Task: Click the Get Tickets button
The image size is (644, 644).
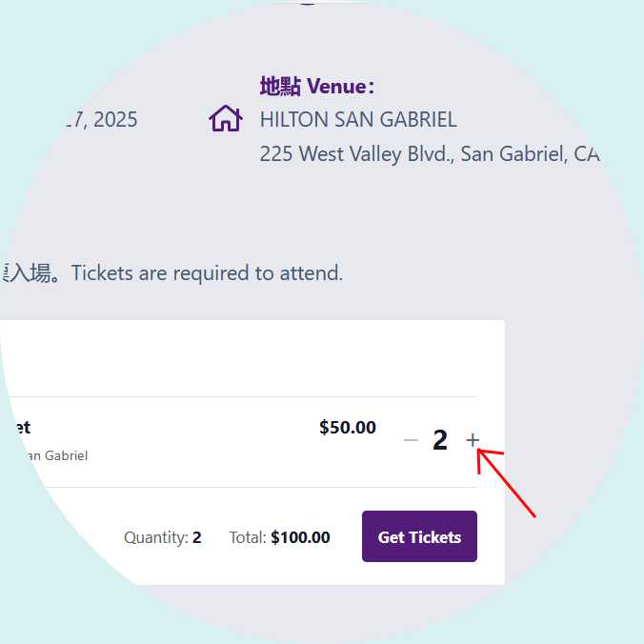Action: (419, 536)
